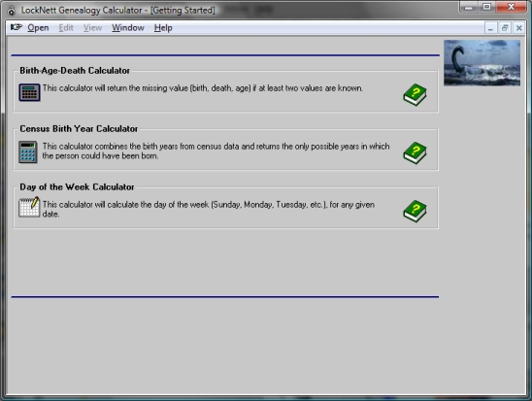Open the Birth-Age-Death Calculator icon

point(29,92)
